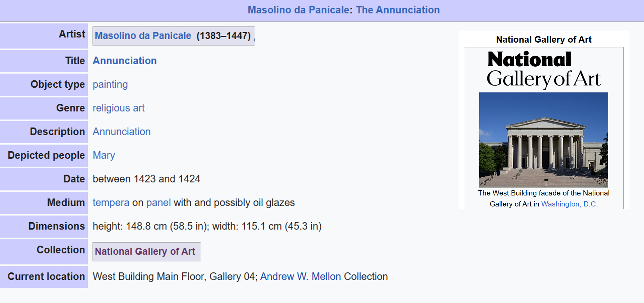Click the Current location row label
Screen dimensions: 644x303
[x=44, y=277]
